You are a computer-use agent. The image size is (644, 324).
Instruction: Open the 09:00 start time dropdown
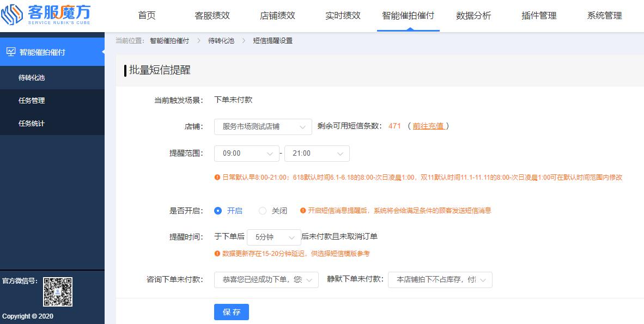tap(246, 153)
